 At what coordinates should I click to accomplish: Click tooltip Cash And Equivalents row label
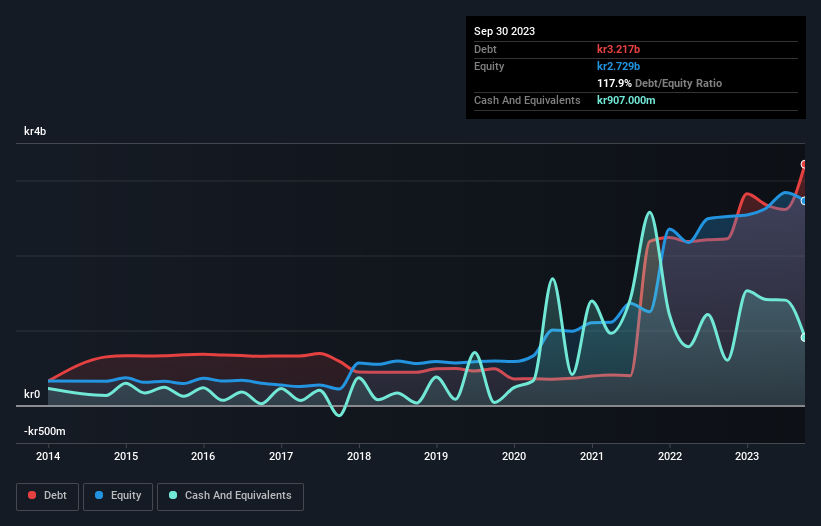coord(527,100)
